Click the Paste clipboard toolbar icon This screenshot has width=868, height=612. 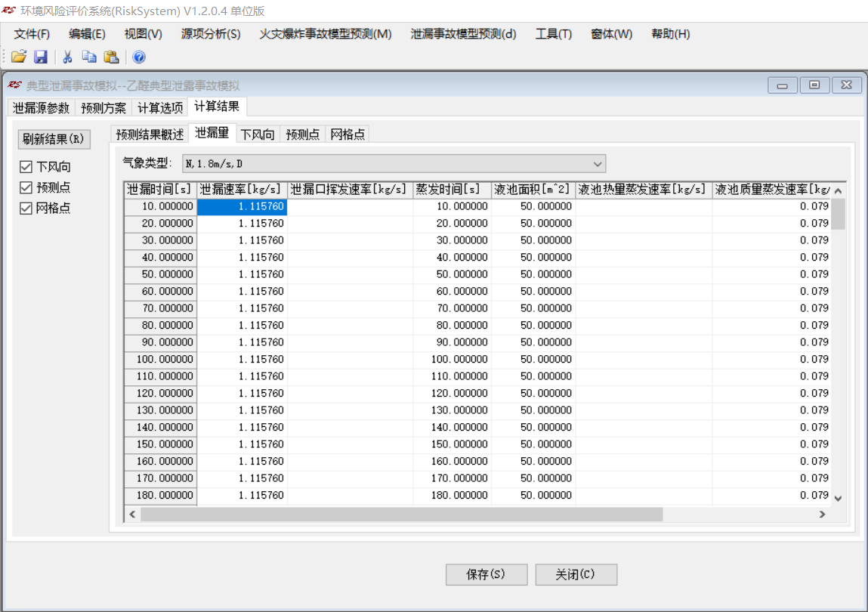[111, 57]
